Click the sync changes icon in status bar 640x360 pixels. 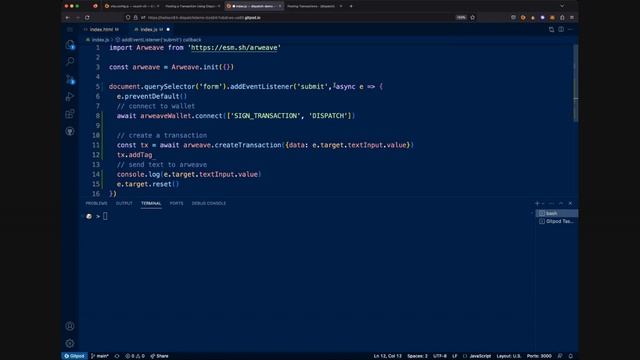[117, 356]
